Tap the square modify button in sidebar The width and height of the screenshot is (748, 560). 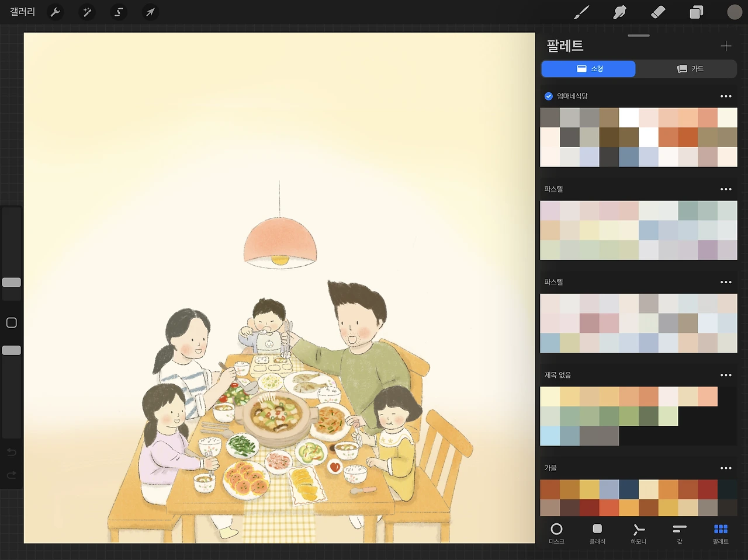click(11, 322)
